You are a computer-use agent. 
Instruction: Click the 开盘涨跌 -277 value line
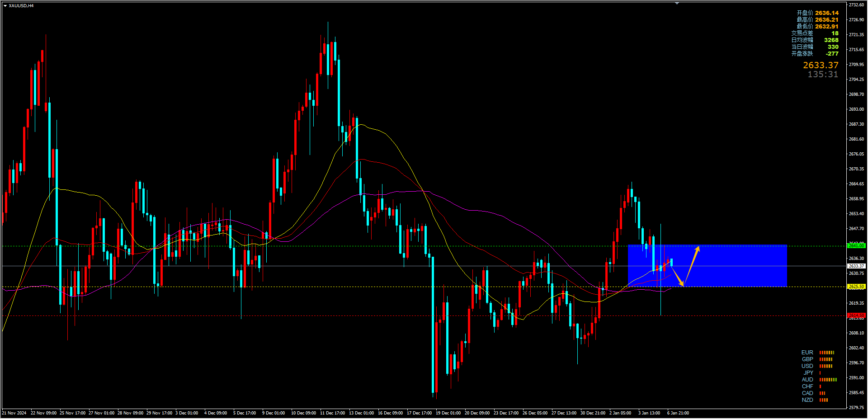pos(815,54)
